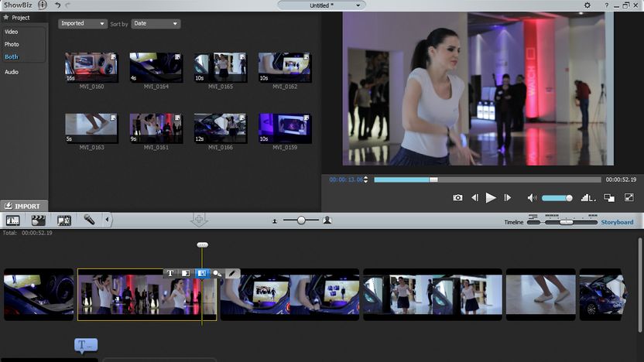Image resolution: width=644 pixels, height=362 pixels.
Task: Click the ShowBiz info icon
Action: click(x=43, y=5)
